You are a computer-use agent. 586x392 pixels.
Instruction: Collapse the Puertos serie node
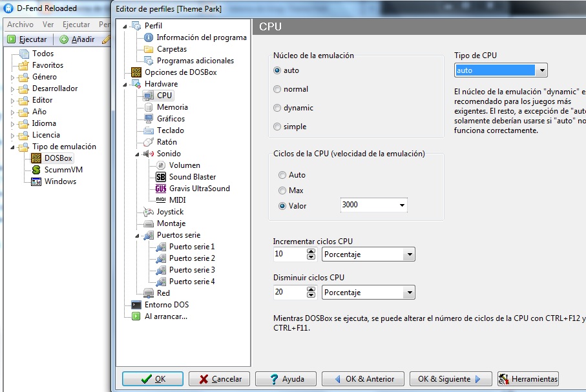(137, 236)
